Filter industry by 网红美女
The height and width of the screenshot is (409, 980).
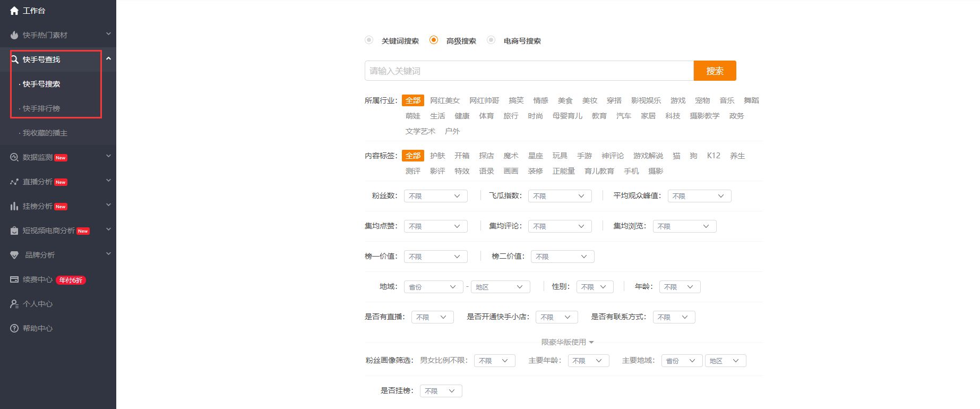click(x=445, y=100)
